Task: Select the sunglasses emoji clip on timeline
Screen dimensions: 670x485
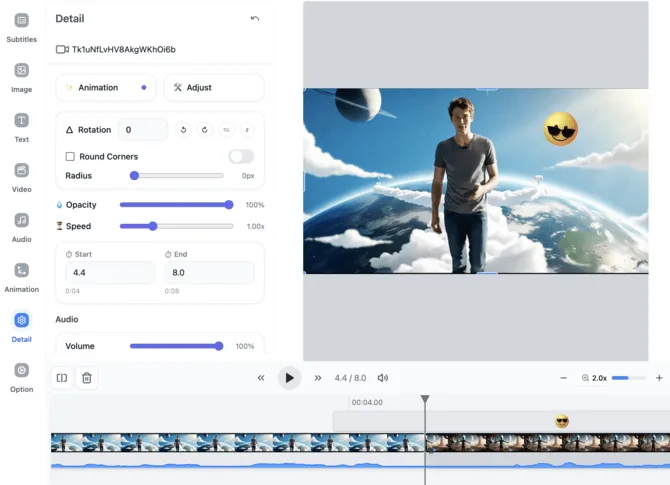Action: [x=562, y=421]
